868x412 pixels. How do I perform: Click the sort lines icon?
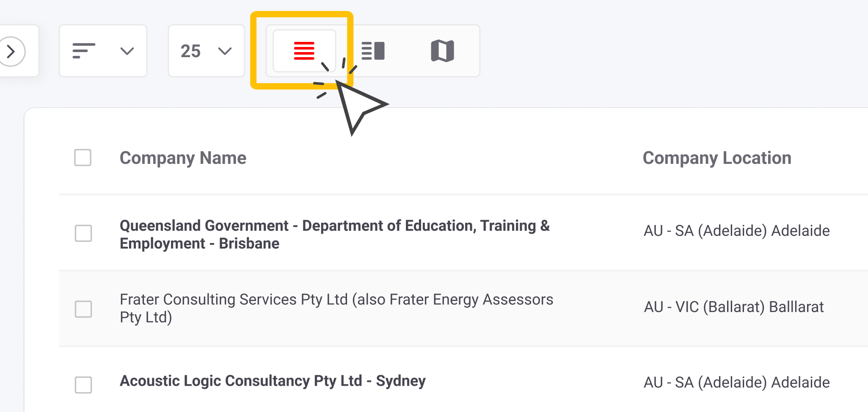pos(83,51)
